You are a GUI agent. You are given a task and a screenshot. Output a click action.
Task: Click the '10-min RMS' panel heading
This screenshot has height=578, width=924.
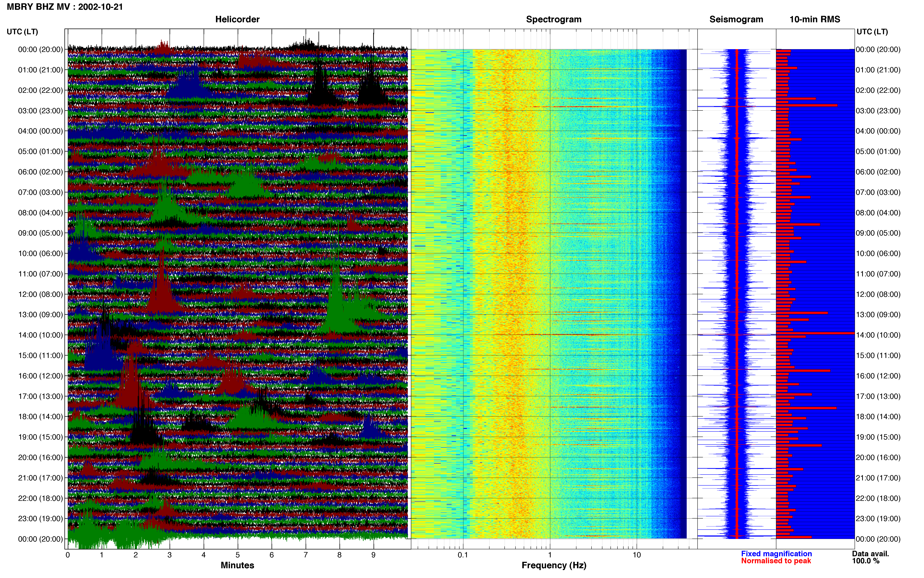815,19
